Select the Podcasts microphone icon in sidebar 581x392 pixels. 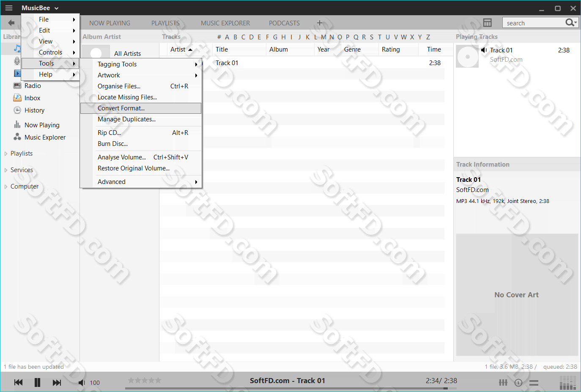tap(17, 61)
